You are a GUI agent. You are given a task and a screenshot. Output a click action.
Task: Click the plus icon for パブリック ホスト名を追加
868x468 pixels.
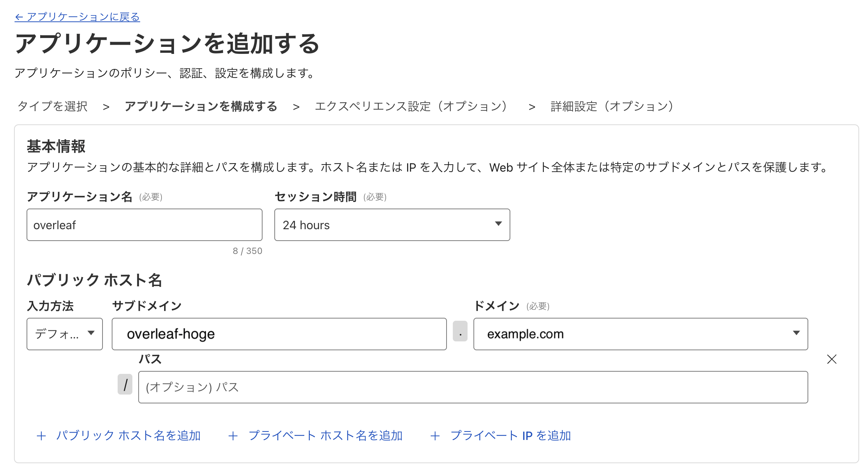(x=41, y=436)
